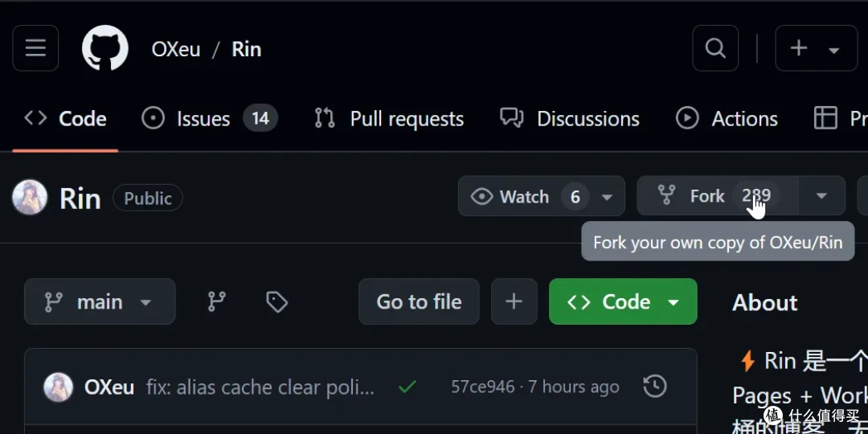Open commit history clock icon

(655, 387)
